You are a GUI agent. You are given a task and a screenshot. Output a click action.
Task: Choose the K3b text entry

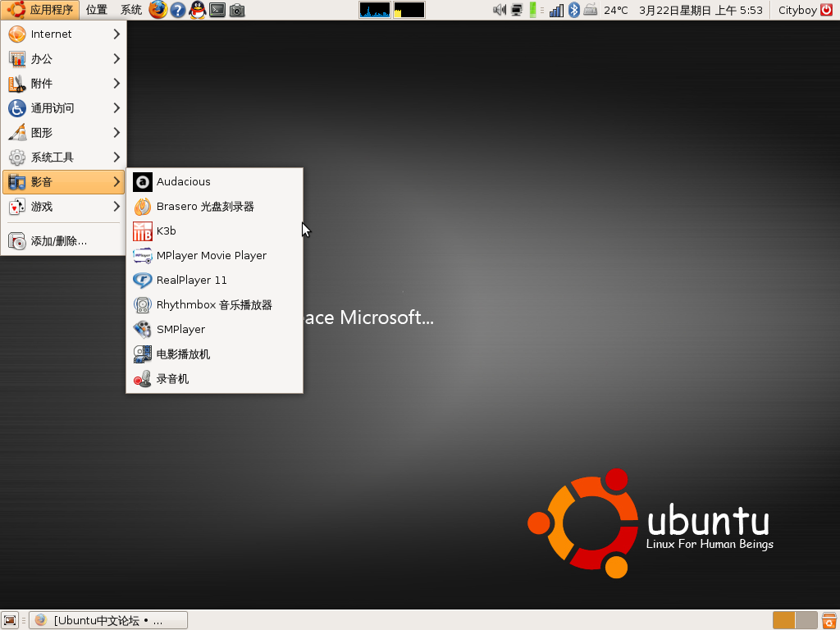point(166,231)
